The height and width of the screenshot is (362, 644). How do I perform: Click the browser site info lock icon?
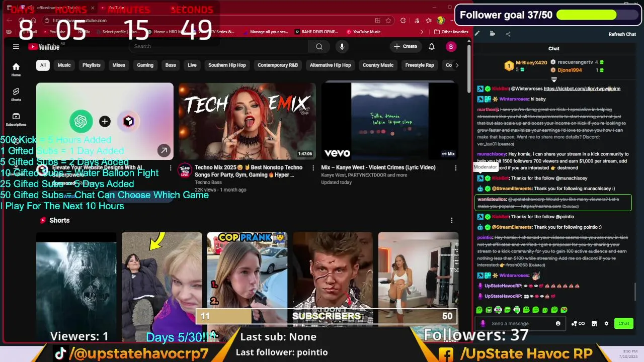click(47, 21)
